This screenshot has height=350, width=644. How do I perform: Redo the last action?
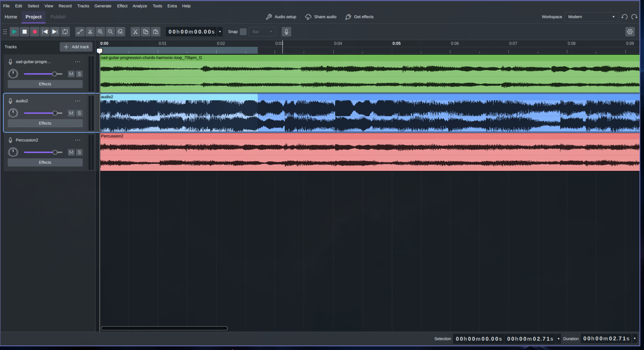[634, 17]
